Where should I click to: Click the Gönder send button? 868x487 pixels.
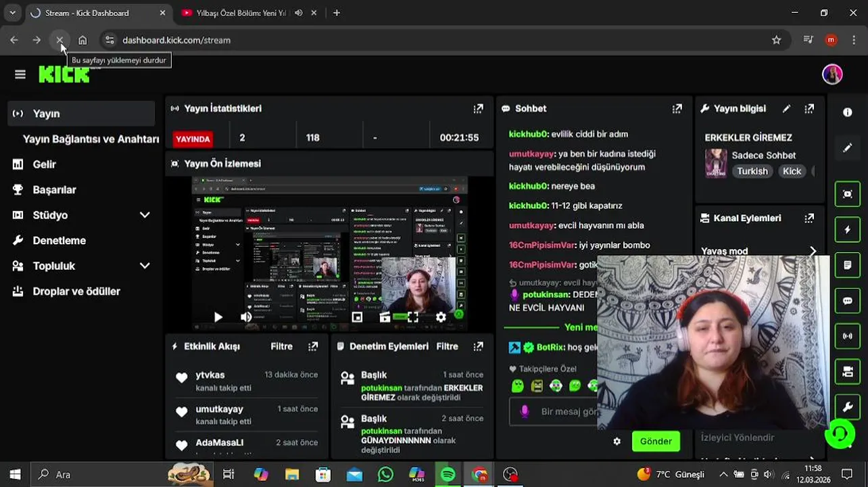[656, 441]
